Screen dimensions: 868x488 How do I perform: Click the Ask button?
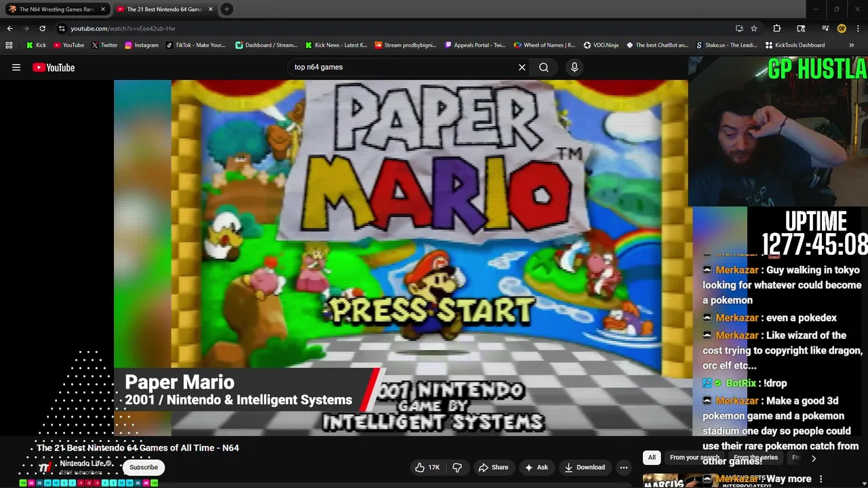536,467
